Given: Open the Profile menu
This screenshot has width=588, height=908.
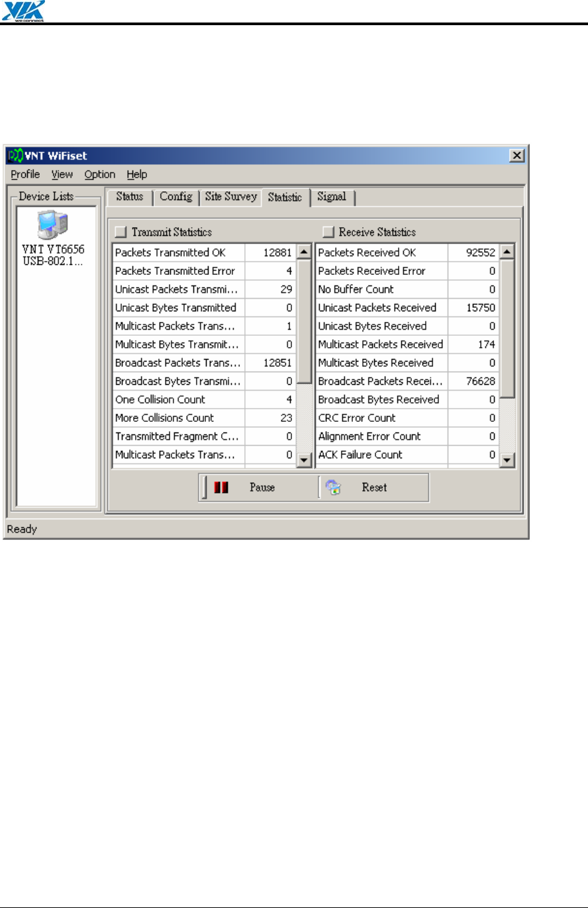Looking at the screenshot, I should pos(25,175).
